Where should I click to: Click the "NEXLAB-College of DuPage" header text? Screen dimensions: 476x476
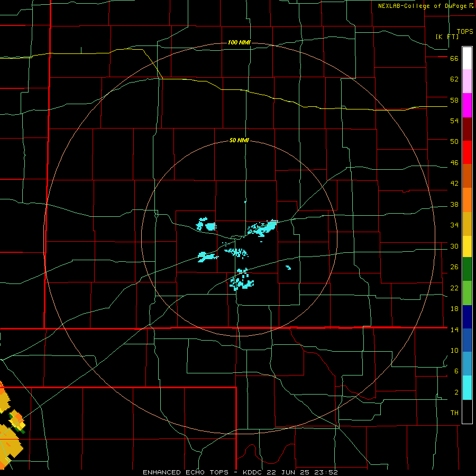click(422, 6)
